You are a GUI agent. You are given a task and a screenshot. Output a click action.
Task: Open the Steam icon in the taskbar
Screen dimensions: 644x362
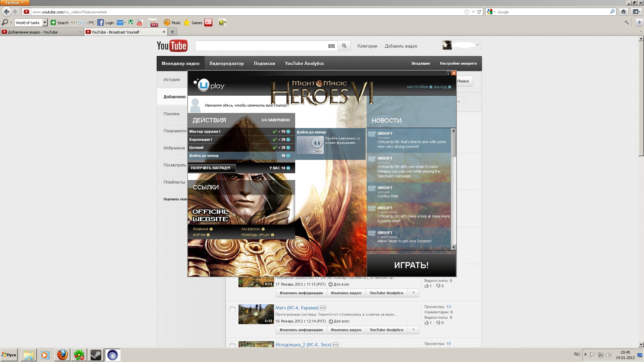coord(96,355)
